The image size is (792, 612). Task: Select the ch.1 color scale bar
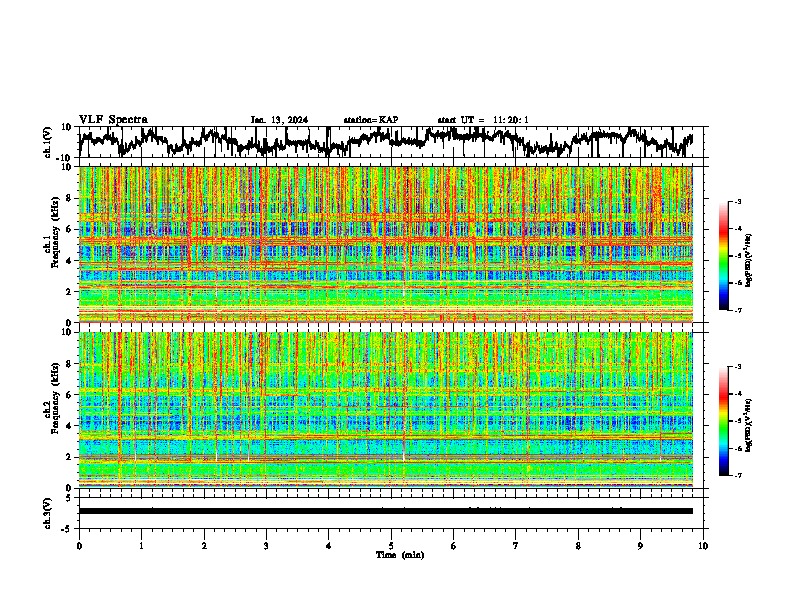(724, 256)
